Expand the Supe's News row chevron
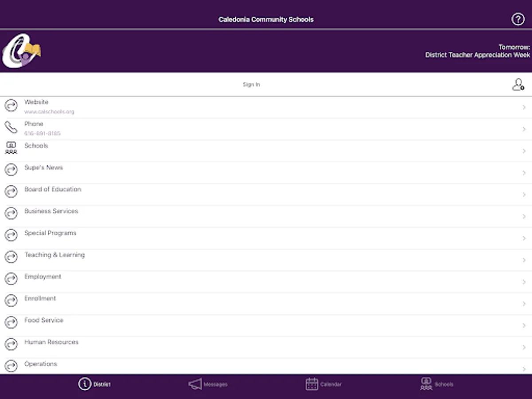Viewport: 532px width, 399px height. [524, 173]
